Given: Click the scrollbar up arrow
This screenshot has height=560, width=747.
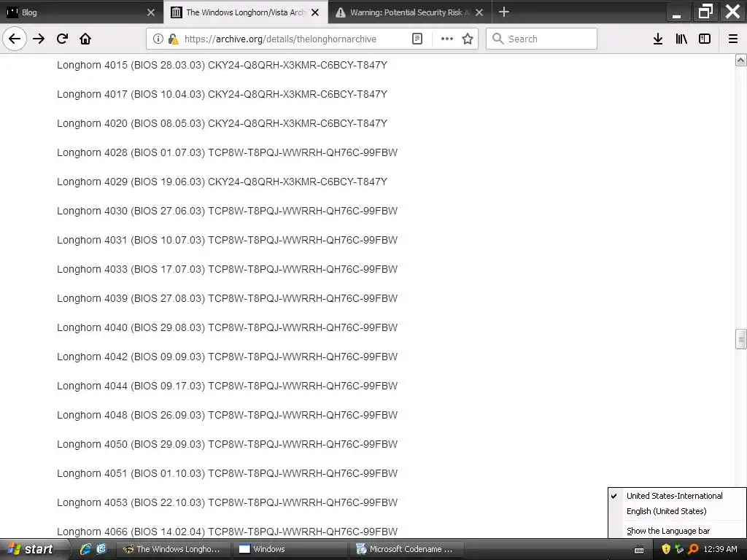Looking at the screenshot, I should click(x=741, y=60).
